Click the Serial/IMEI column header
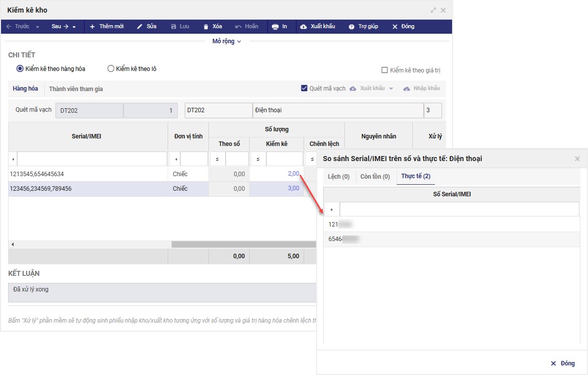The height and width of the screenshot is (375, 588). (x=86, y=136)
